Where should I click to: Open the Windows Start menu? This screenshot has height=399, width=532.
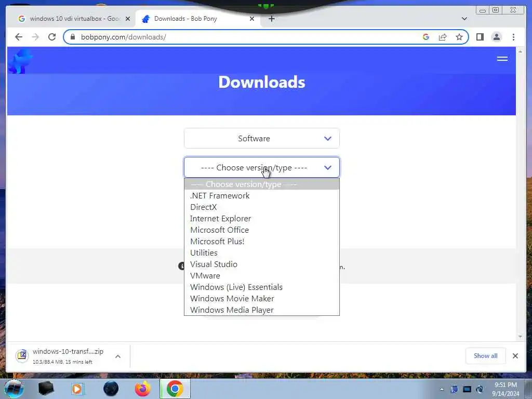(14, 389)
